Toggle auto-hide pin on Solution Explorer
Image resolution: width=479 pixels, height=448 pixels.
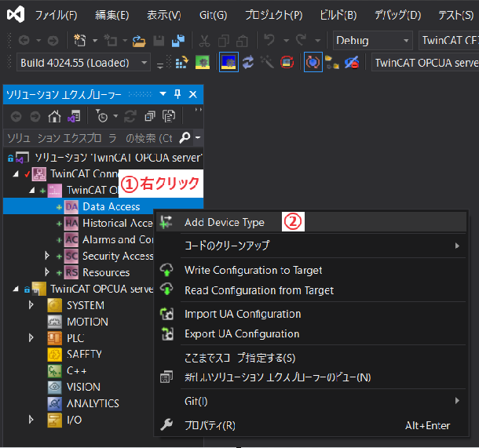point(177,94)
